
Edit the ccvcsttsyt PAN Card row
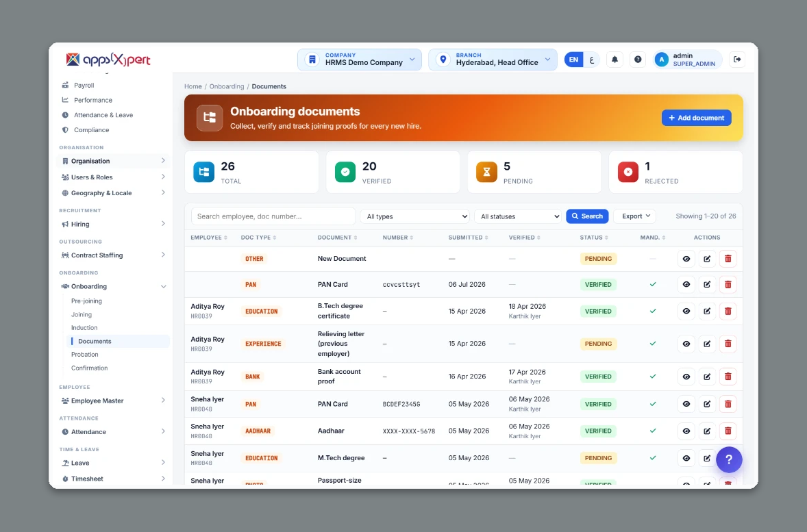coord(707,285)
